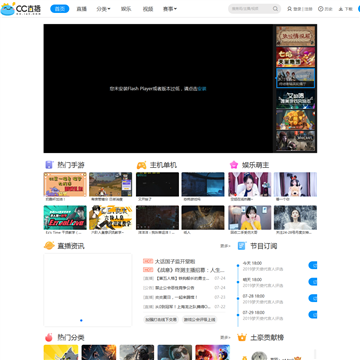
Task: Click the search magnifier icon
Action: [x=275, y=9]
